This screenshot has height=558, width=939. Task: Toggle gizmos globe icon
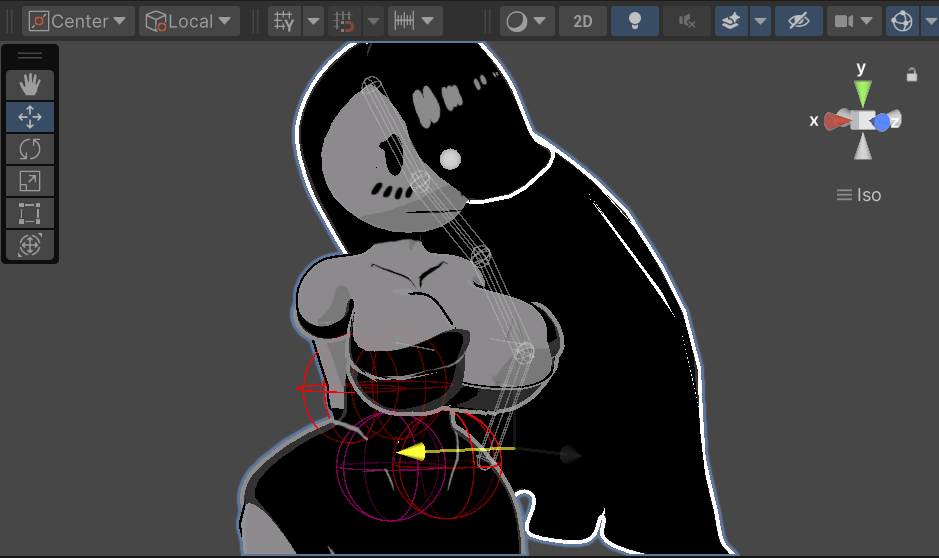(x=902, y=21)
